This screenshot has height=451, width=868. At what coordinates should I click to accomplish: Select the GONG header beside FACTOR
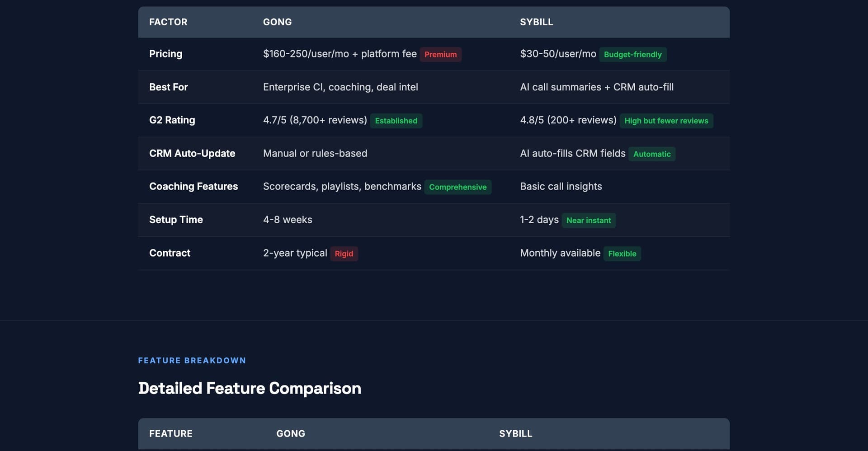click(277, 22)
